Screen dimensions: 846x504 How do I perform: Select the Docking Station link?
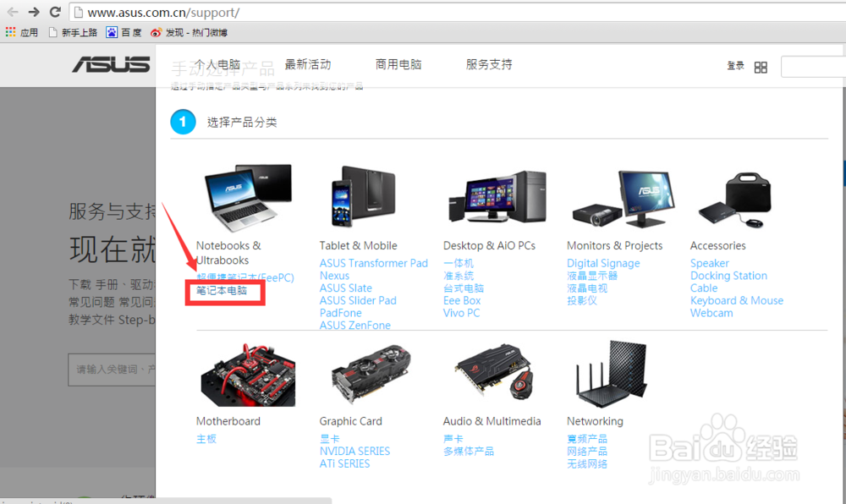(728, 276)
